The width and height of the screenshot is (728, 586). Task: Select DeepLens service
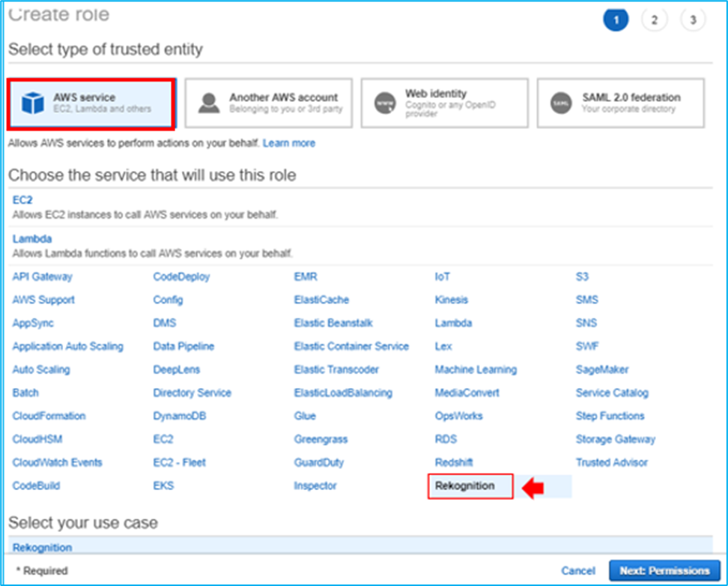177,369
